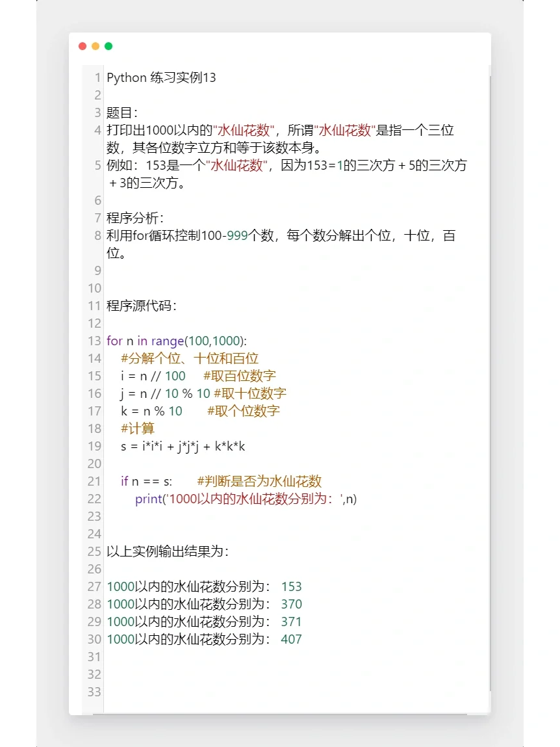The image size is (560, 747).
Task: Click the keyword for on line 13
Action: click(114, 341)
